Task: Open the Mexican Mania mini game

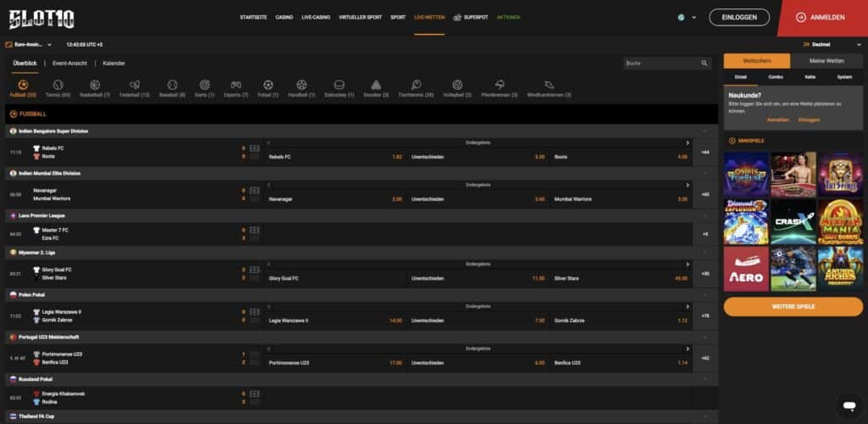Action: point(840,221)
